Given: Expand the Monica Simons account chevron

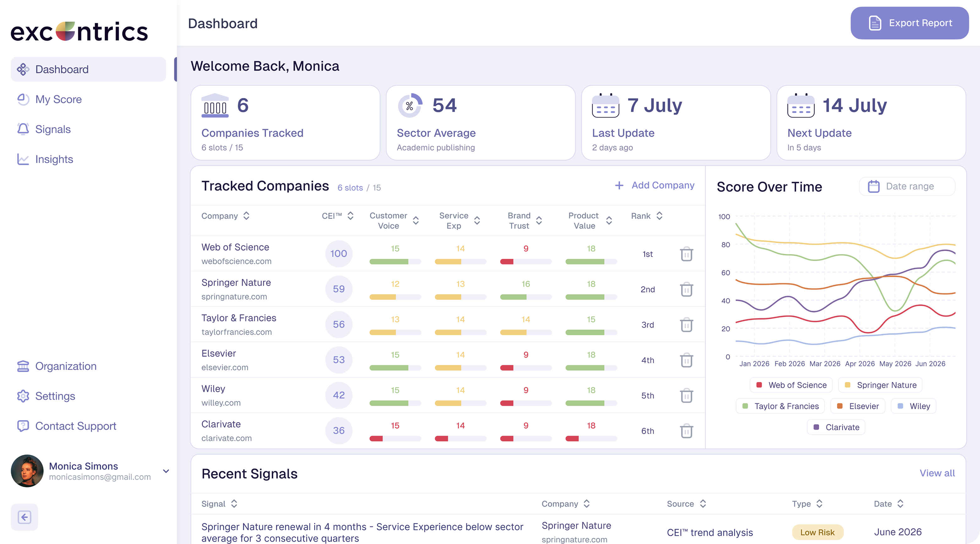Looking at the screenshot, I should click(166, 471).
